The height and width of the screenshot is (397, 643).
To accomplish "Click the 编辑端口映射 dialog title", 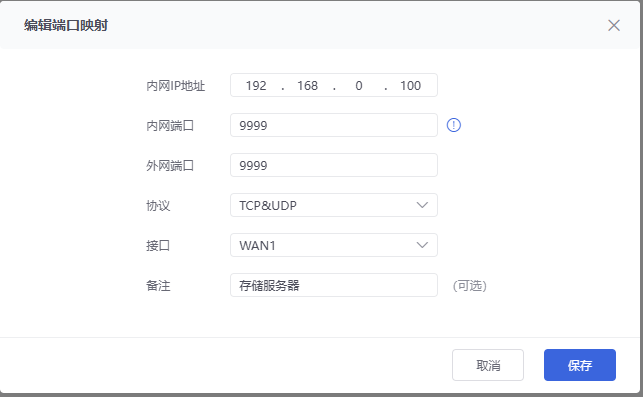I will coord(66,25).
